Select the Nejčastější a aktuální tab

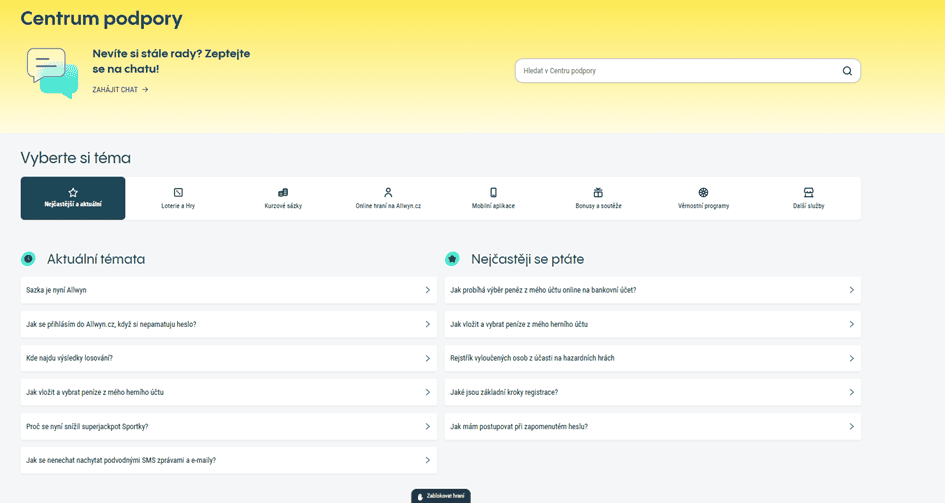(73, 198)
